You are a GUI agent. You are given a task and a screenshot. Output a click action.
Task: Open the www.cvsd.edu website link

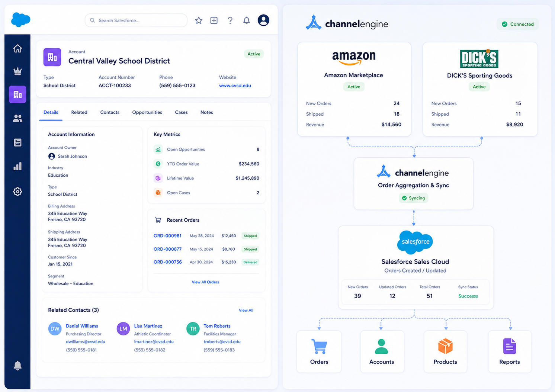[235, 86]
